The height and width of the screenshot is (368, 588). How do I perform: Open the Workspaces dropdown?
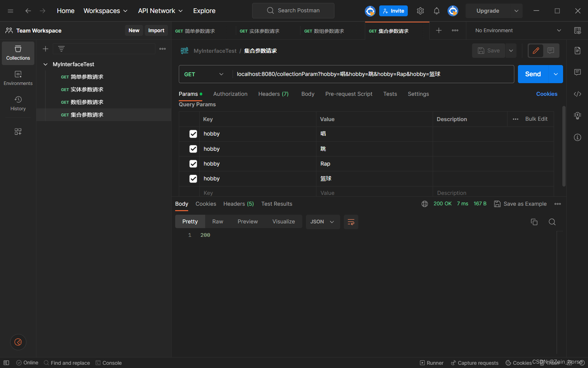coord(105,11)
